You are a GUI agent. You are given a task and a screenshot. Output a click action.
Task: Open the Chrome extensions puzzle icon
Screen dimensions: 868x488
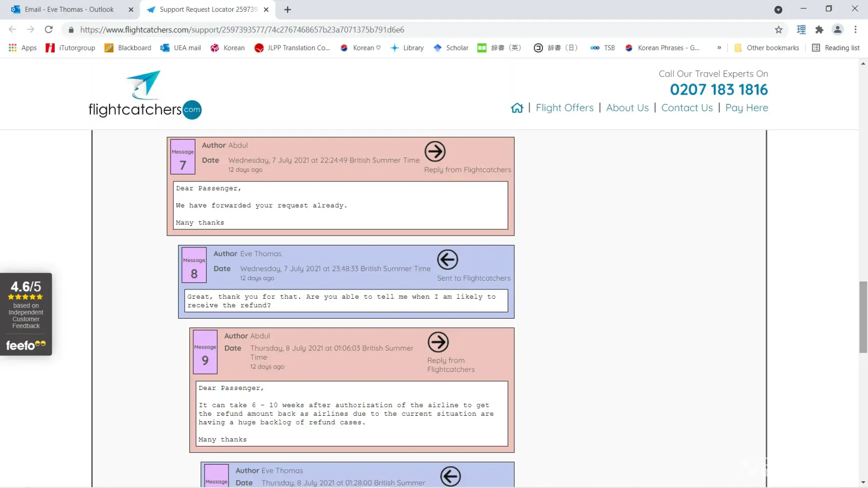click(x=819, y=30)
